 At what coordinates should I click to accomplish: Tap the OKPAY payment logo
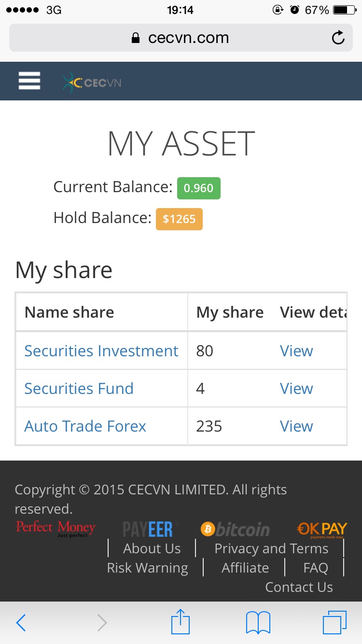click(x=322, y=530)
